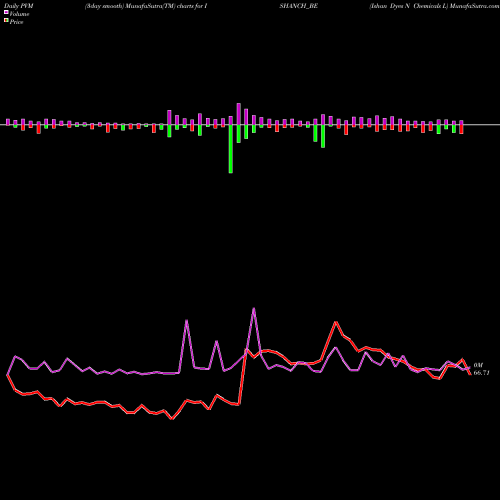
Task: Click the '66.71' price value label
Action: pyautogui.click(x=481, y=373)
